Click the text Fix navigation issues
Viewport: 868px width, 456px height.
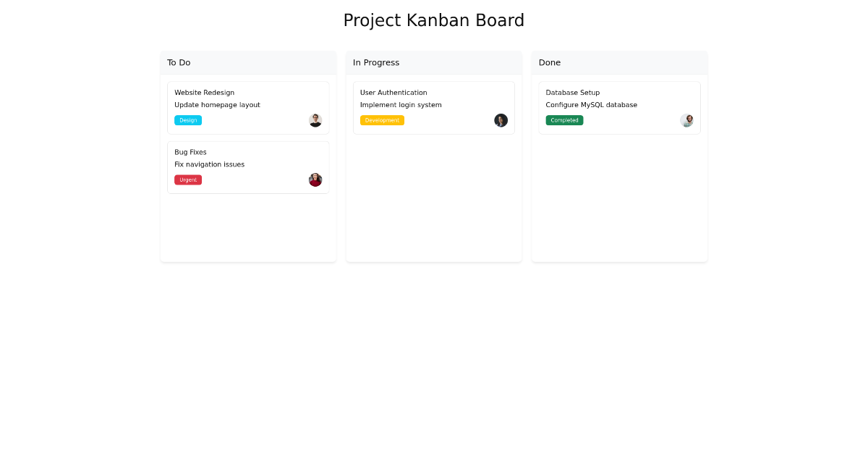(209, 164)
